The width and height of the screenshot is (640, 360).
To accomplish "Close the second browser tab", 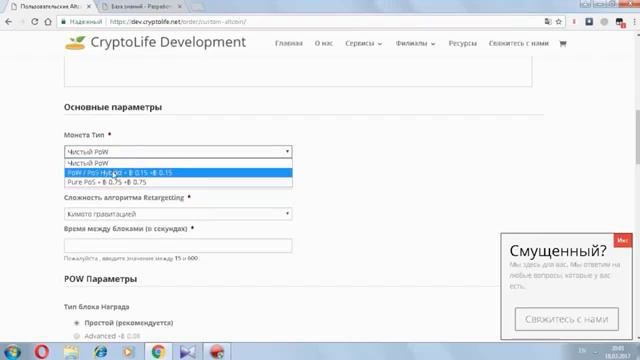I will 179,7.
